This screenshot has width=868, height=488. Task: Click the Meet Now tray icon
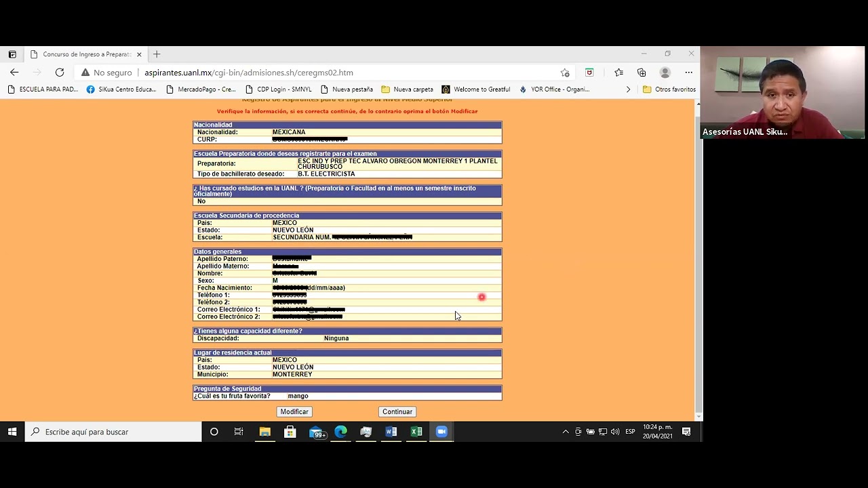pyautogui.click(x=578, y=432)
